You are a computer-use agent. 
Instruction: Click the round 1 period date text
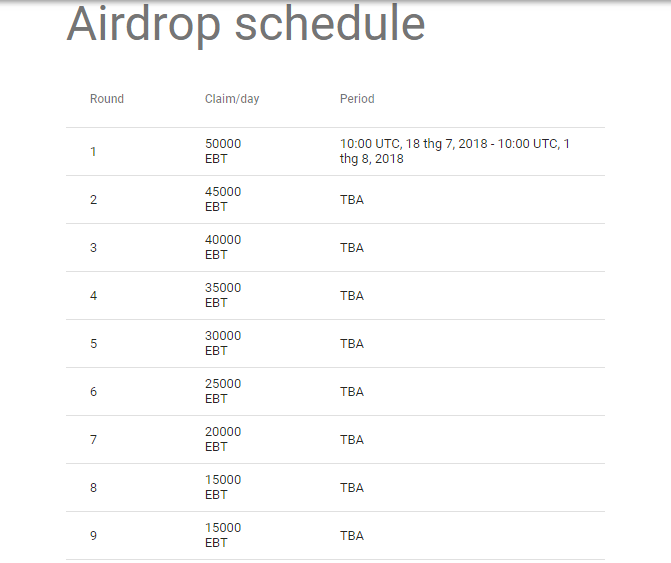pyautogui.click(x=455, y=151)
